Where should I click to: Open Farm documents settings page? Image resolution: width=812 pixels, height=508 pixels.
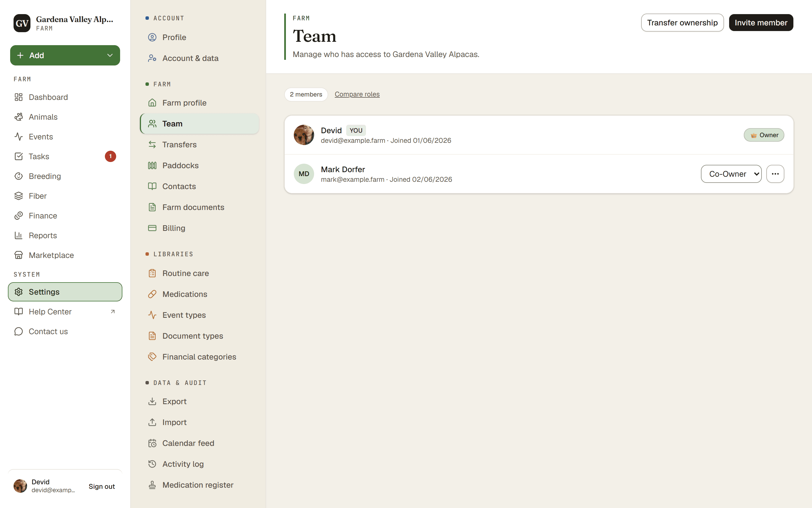[x=199, y=207]
